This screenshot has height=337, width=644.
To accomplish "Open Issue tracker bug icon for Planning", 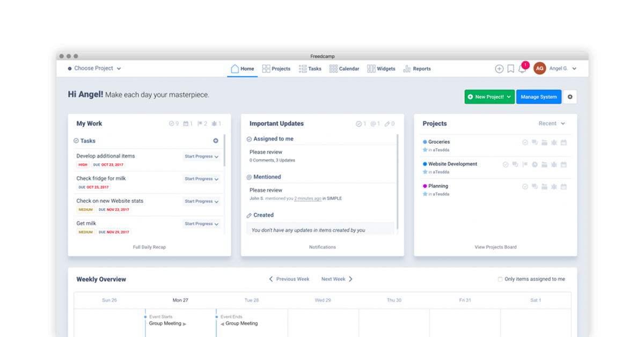I will 554,186.
